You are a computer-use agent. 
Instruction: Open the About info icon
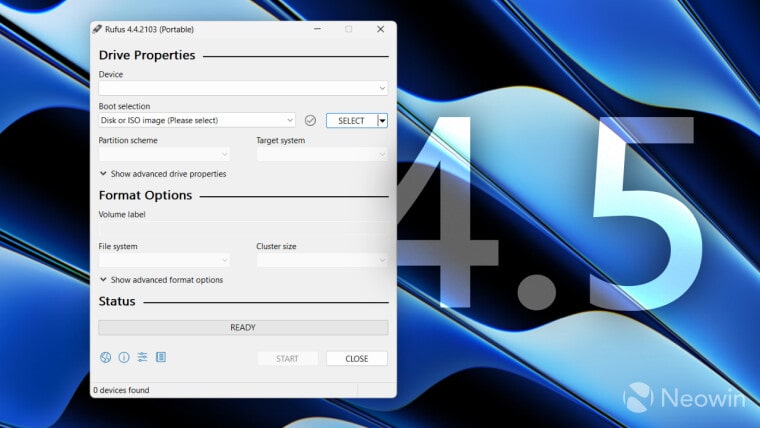point(124,357)
